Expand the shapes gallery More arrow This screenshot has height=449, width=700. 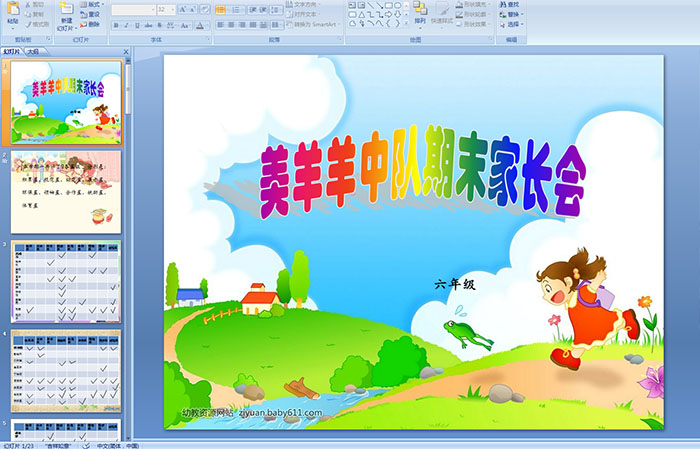pos(406,23)
